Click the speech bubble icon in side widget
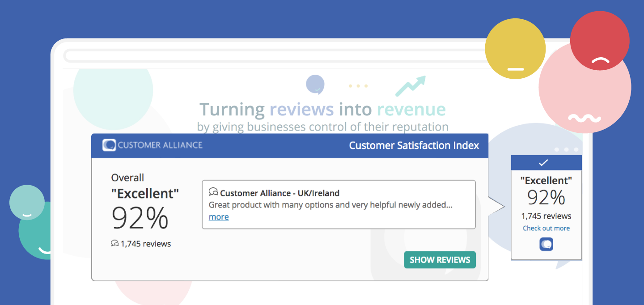 tap(546, 244)
